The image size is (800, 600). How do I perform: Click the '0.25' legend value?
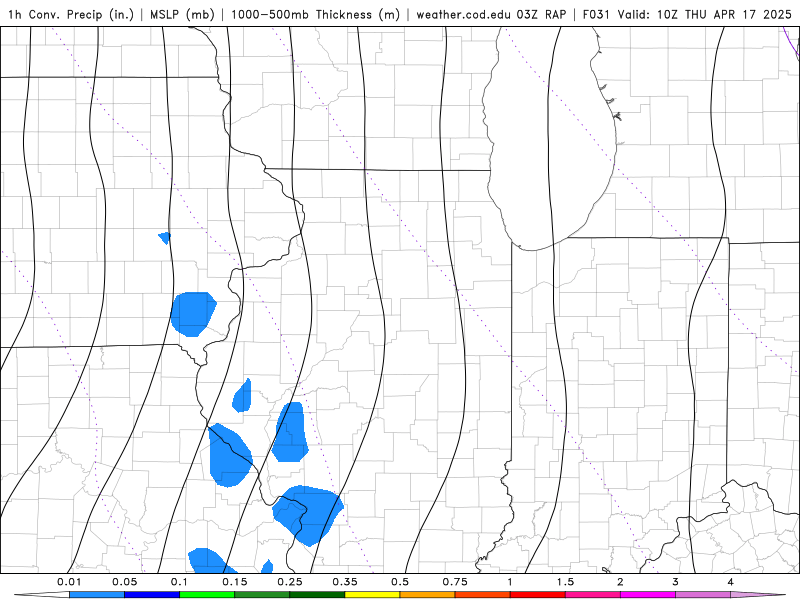click(290, 582)
